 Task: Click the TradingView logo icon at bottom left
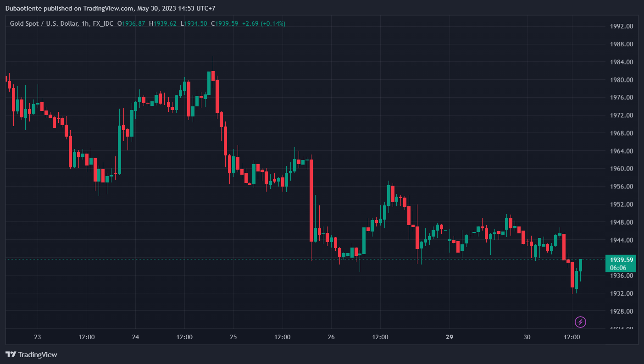point(11,354)
